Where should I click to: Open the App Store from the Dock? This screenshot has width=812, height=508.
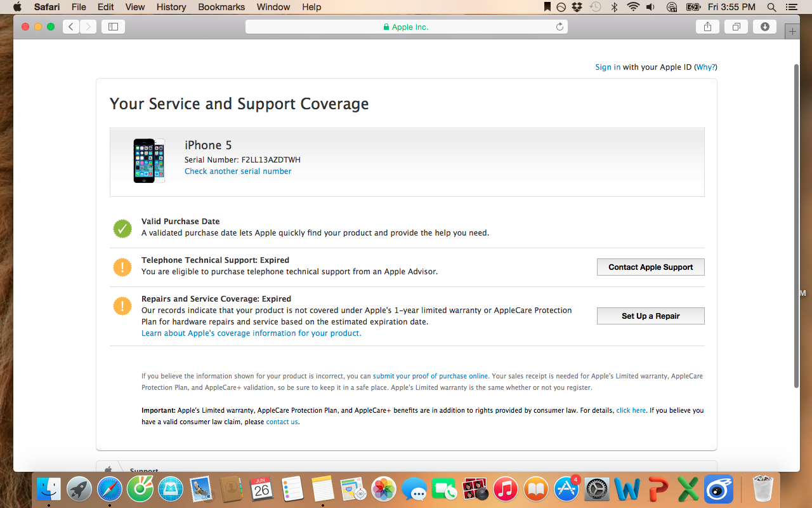tap(566, 490)
